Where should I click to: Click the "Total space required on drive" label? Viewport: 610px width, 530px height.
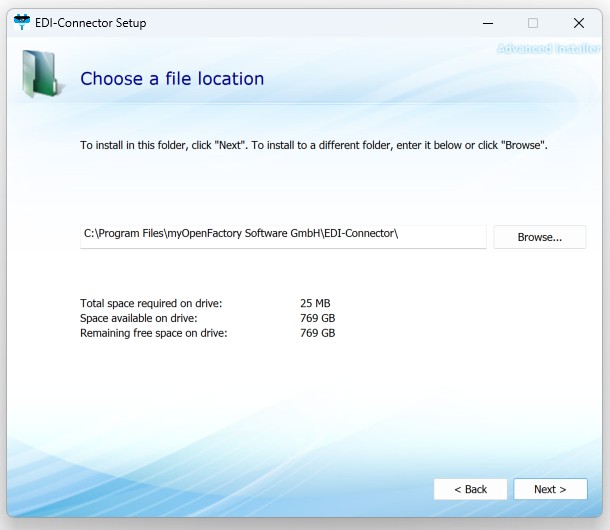[x=151, y=303]
